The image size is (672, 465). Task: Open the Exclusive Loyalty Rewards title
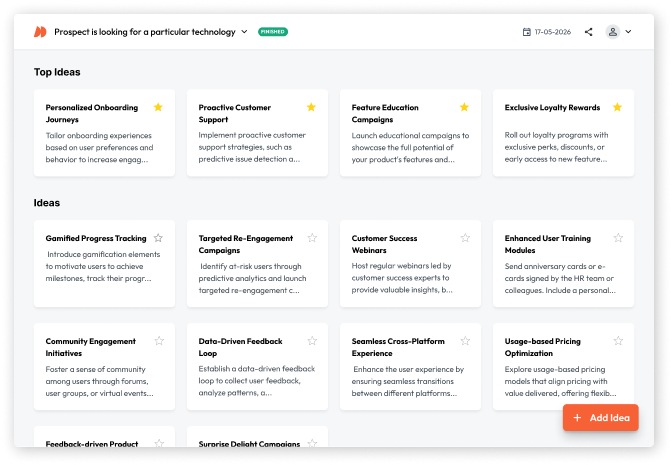[552, 108]
